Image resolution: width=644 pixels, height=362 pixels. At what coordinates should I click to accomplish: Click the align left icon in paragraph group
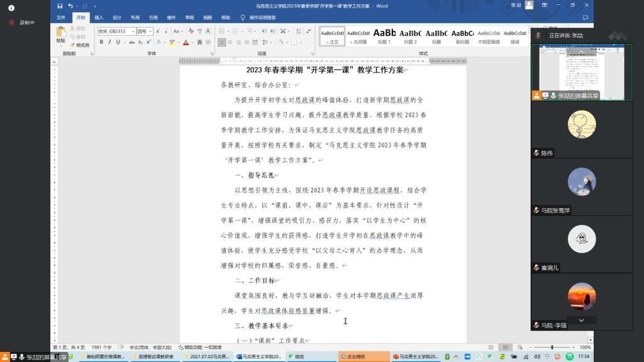click(x=222, y=42)
